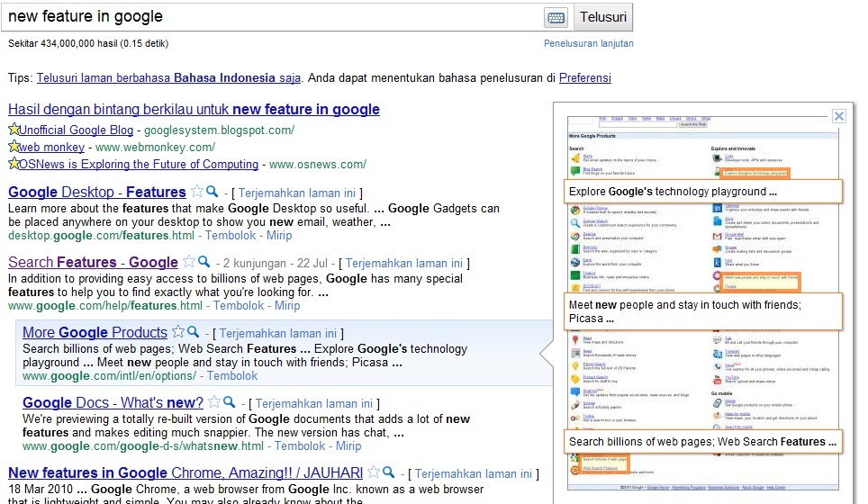Preview Search Features - Google with magnifier icon
This screenshot has height=504, width=868.
[203, 261]
